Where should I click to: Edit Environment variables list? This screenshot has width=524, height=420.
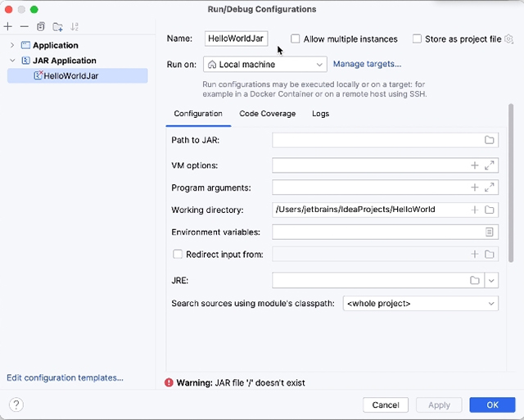[x=490, y=232]
